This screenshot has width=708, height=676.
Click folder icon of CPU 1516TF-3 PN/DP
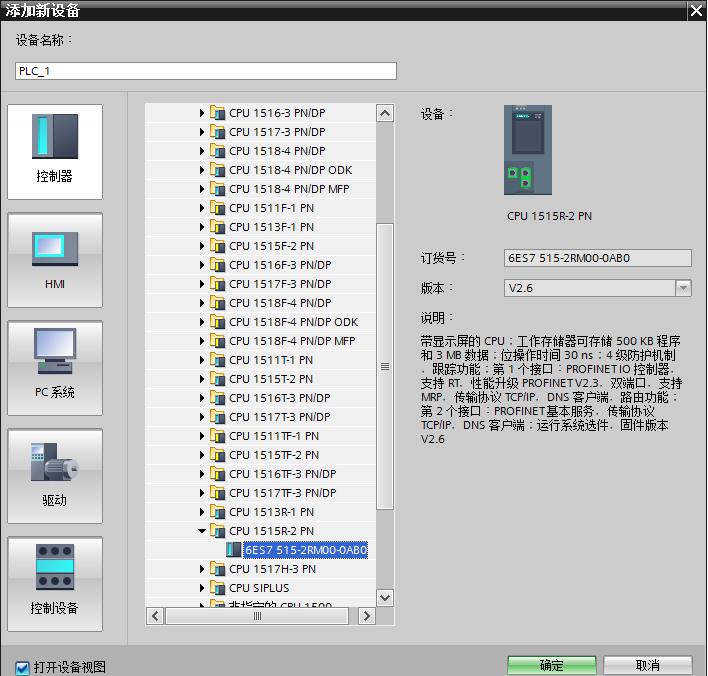click(x=218, y=474)
